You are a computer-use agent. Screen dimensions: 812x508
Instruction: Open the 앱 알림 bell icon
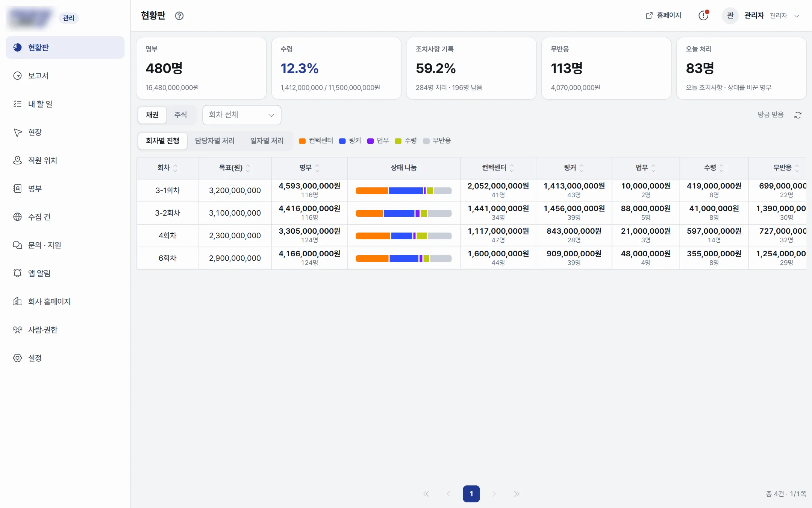click(17, 273)
